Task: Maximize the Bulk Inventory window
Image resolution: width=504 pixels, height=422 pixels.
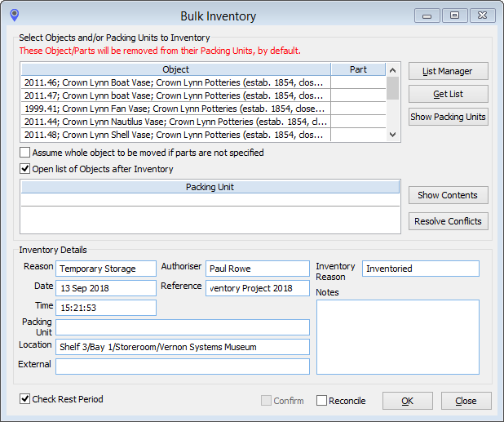Action: pyautogui.click(x=454, y=16)
